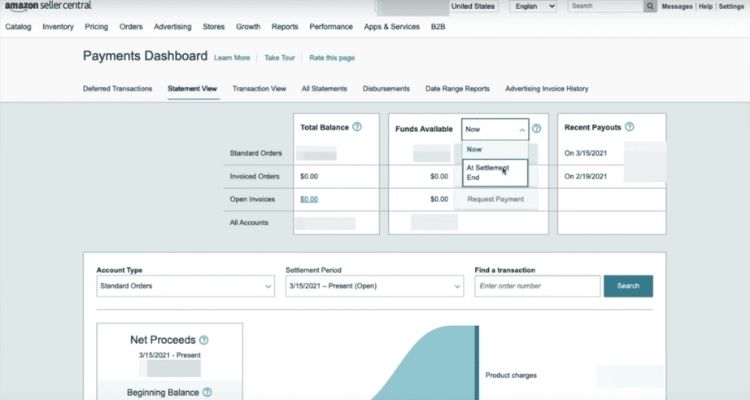Screen dimensions: 750x400
Task: Open the B2B menu
Action: 438,27
